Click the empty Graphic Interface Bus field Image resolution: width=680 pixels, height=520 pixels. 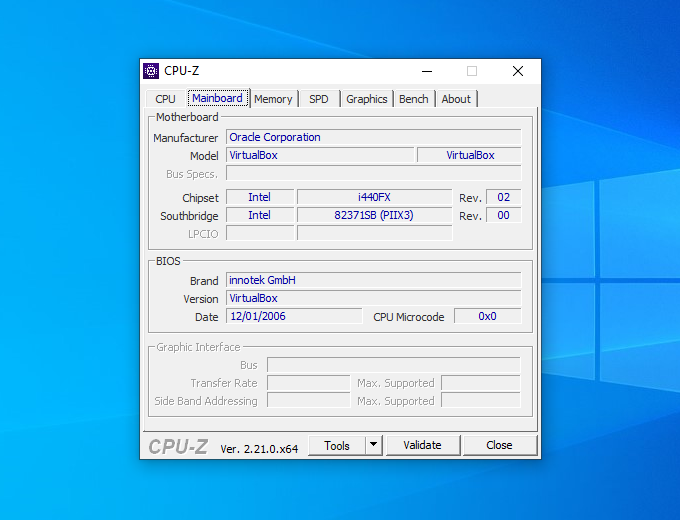[394, 365]
